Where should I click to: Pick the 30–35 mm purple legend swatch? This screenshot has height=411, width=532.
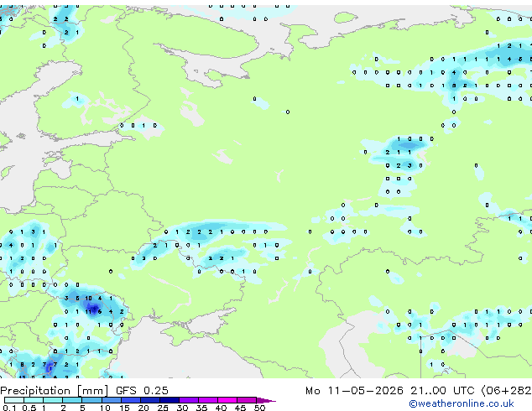[189, 400]
